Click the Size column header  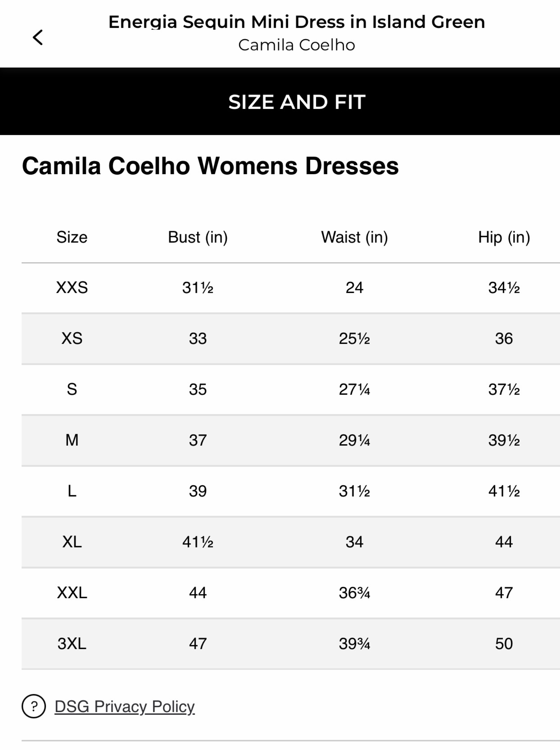click(x=72, y=237)
